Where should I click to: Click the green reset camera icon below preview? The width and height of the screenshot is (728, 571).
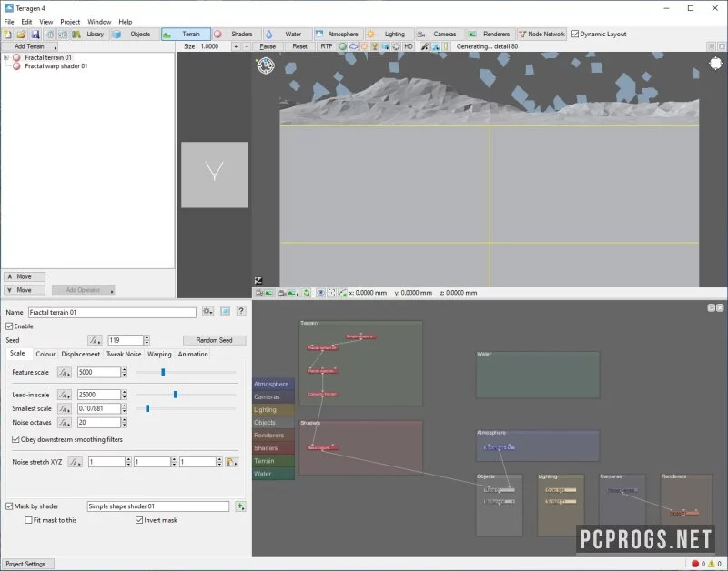coord(307,293)
